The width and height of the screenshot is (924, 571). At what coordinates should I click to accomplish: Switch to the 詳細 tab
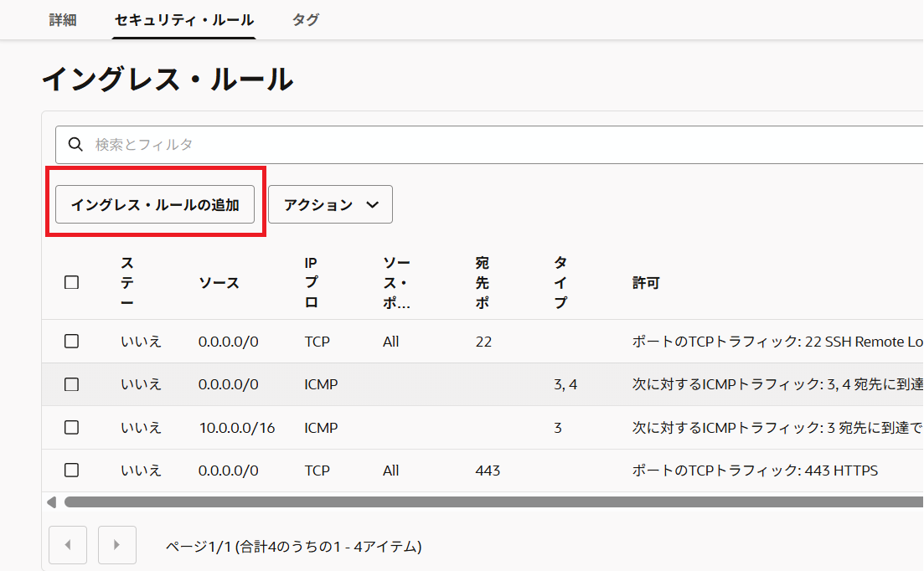[63, 19]
